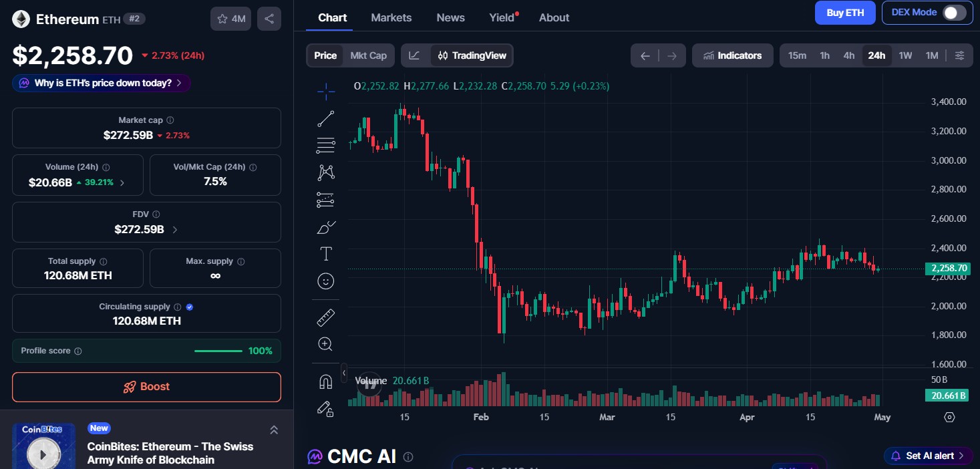The image size is (980, 469).
Task: Open the emoji sticker tool
Action: 325,281
